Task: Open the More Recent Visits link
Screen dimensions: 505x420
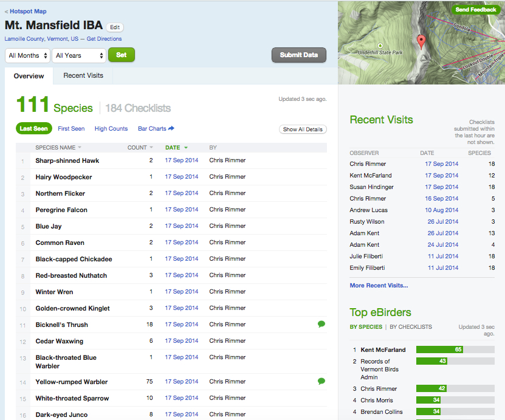Action: 379,285
